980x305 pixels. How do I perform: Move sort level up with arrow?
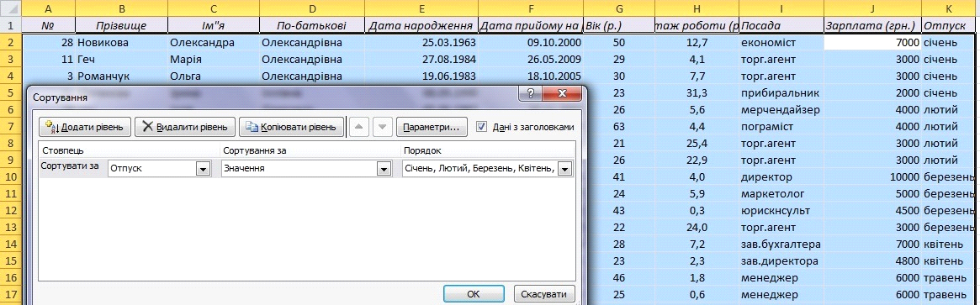(x=358, y=127)
